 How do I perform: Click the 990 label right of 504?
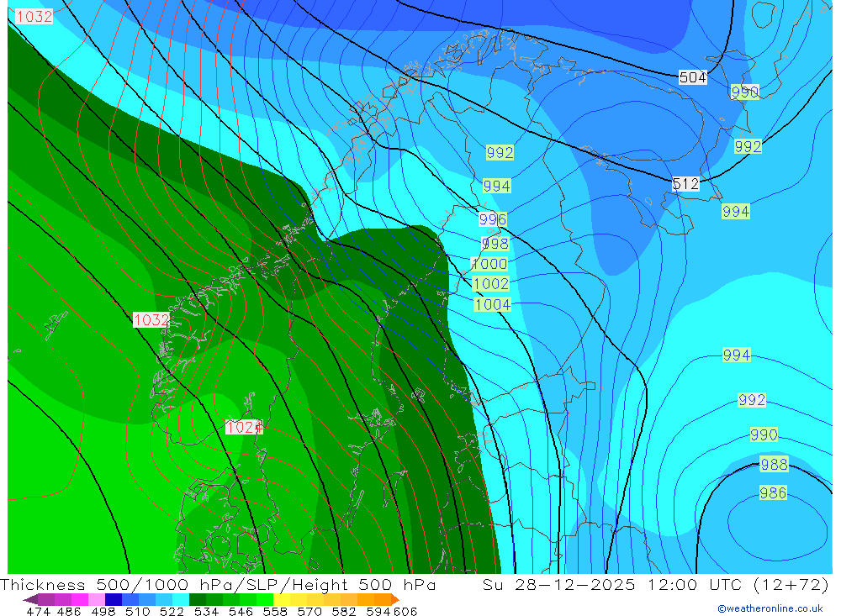745,92
